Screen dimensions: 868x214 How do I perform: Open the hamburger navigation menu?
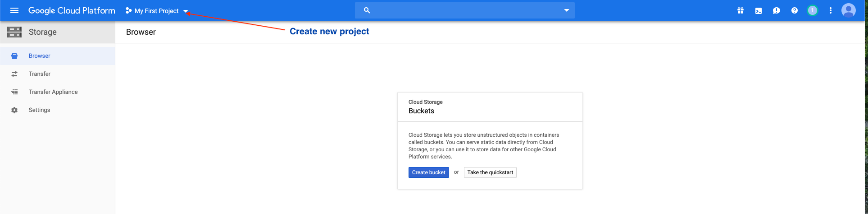[x=14, y=10]
